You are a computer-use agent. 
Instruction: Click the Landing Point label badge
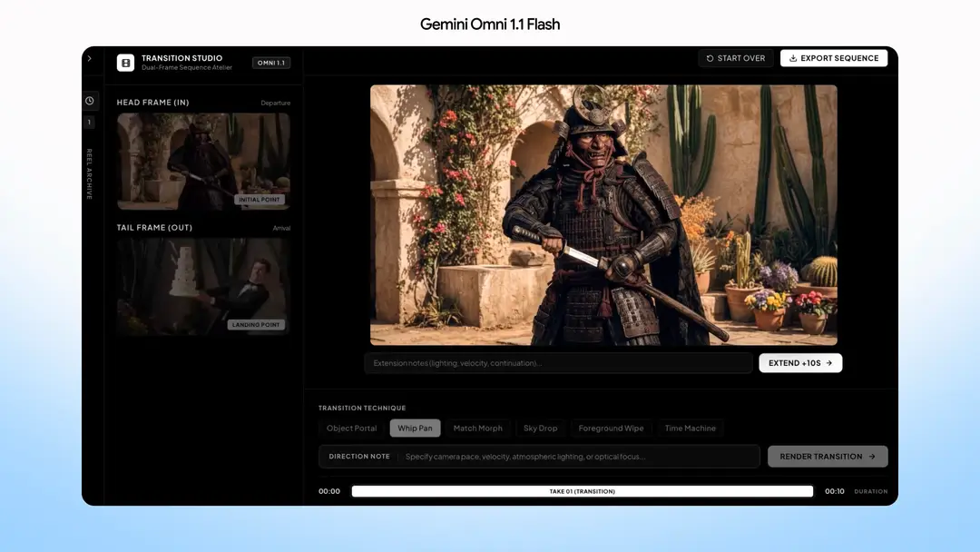click(x=256, y=324)
